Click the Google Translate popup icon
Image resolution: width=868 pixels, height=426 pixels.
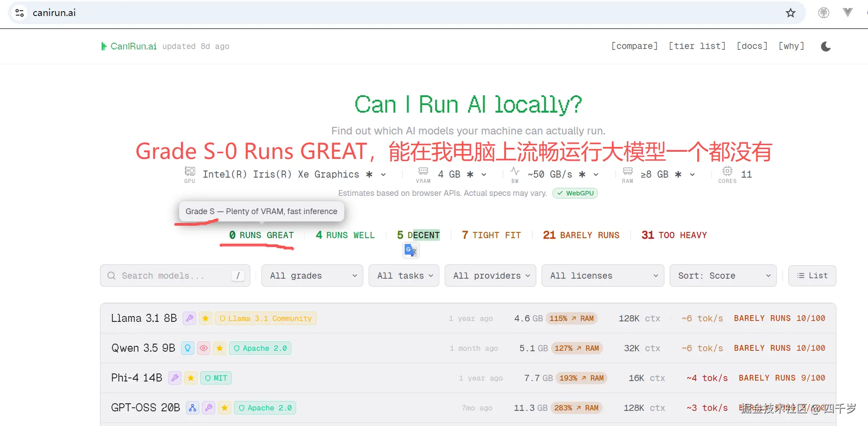coord(411,251)
